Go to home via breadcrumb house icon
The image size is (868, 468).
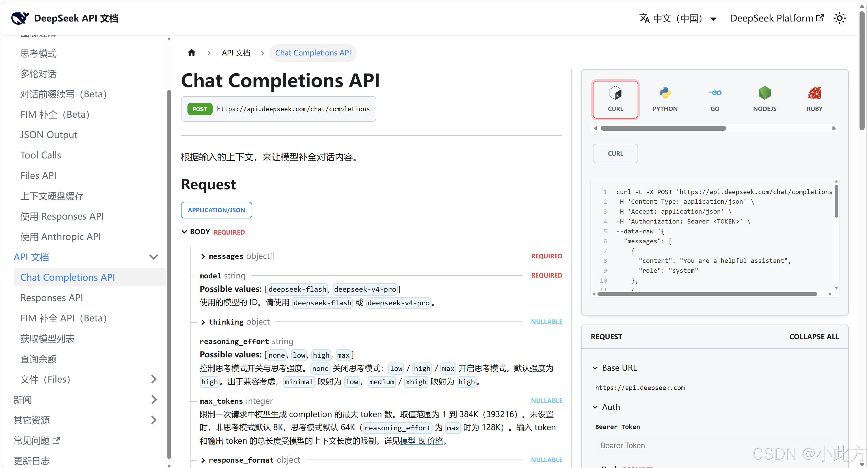191,53
